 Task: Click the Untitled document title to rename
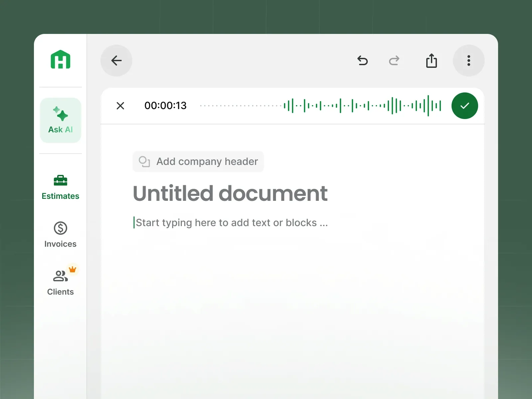[x=230, y=194]
